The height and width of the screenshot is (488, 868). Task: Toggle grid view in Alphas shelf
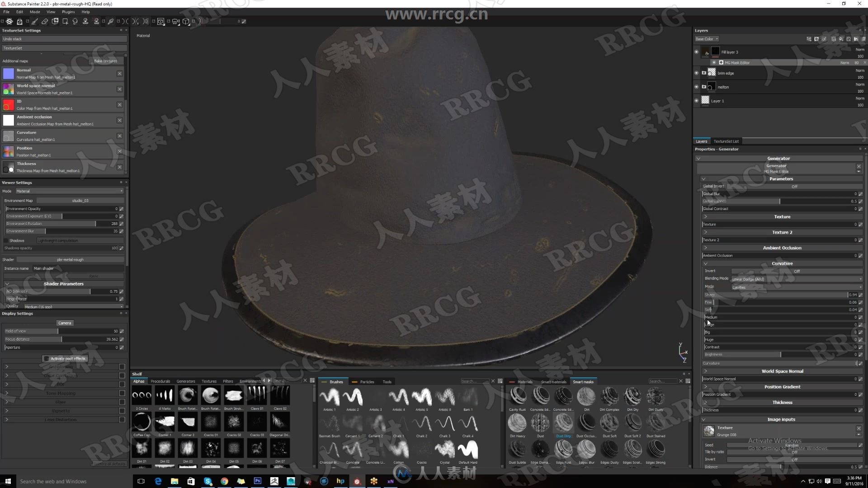point(312,381)
